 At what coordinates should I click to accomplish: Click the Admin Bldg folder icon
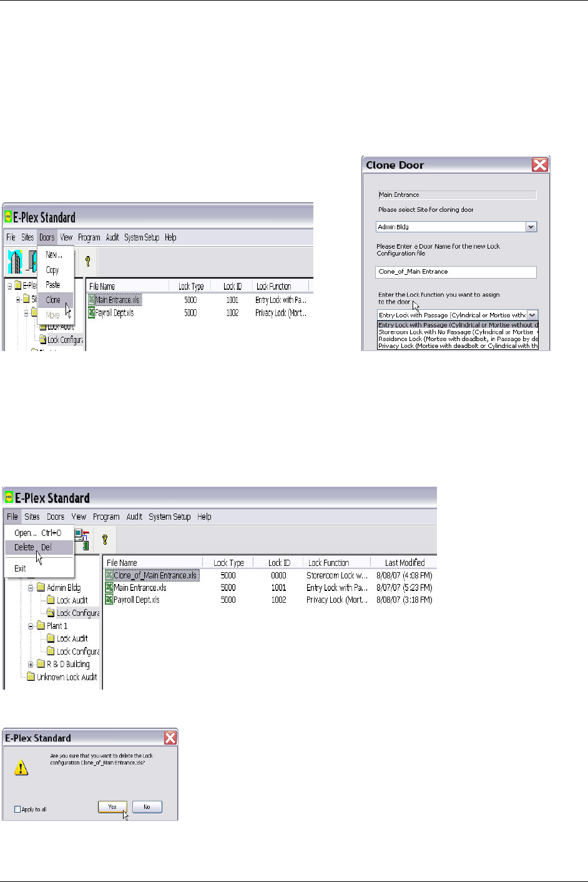41,587
